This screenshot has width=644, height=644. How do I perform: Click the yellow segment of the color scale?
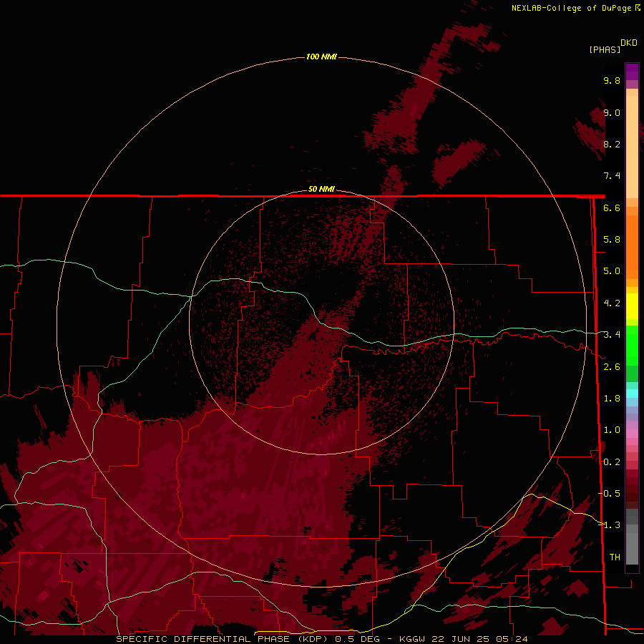point(632,306)
